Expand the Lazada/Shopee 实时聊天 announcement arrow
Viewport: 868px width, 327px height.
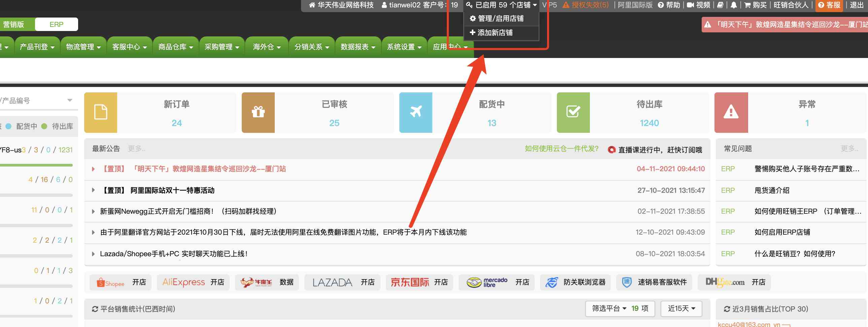pyautogui.click(x=93, y=254)
